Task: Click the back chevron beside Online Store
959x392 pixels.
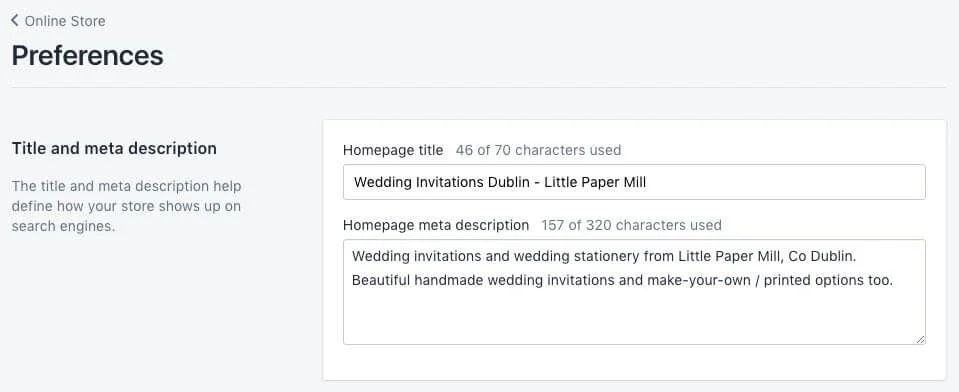Action: click(x=15, y=21)
